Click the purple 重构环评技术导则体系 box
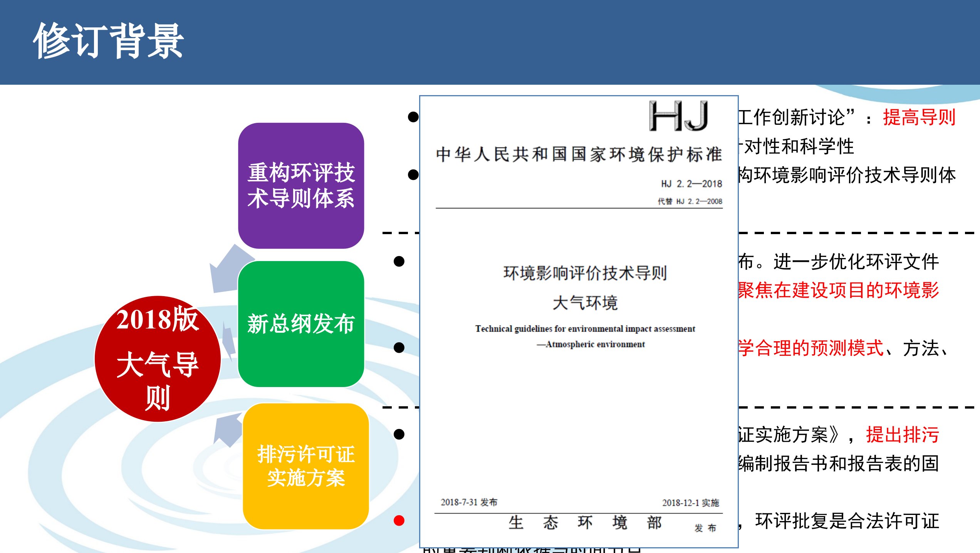Viewport: 980px width, 553px height. coord(301,186)
